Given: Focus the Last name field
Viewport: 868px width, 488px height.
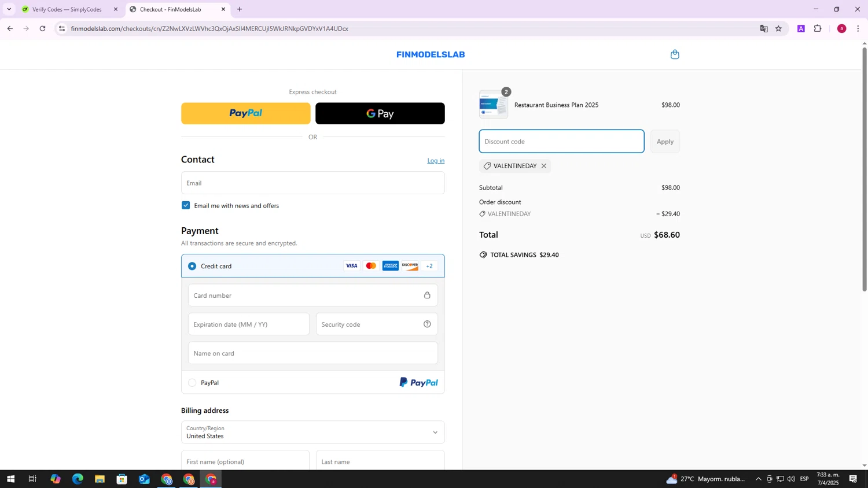Looking at the screenshot, I should tap(380, 461).
